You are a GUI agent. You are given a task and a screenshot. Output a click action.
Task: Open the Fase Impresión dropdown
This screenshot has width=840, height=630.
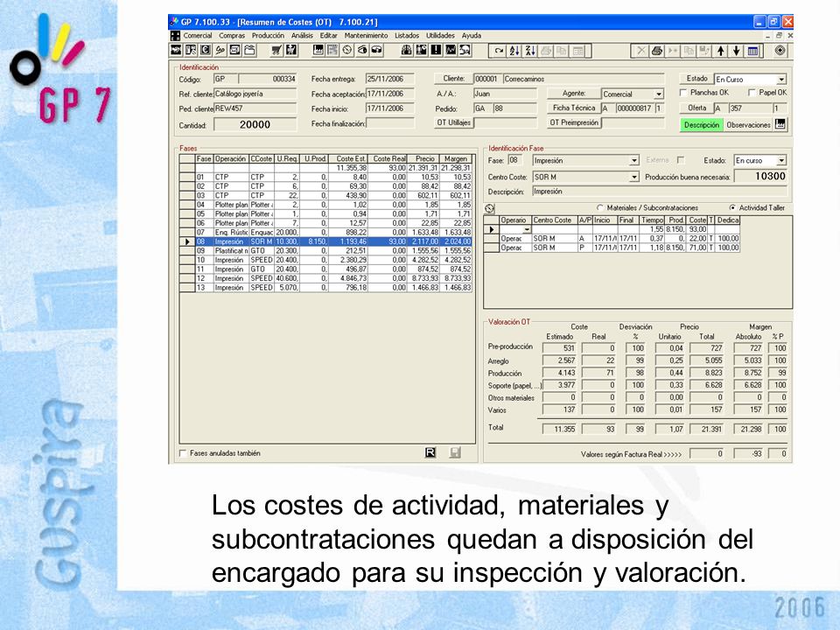coord(634,161)
